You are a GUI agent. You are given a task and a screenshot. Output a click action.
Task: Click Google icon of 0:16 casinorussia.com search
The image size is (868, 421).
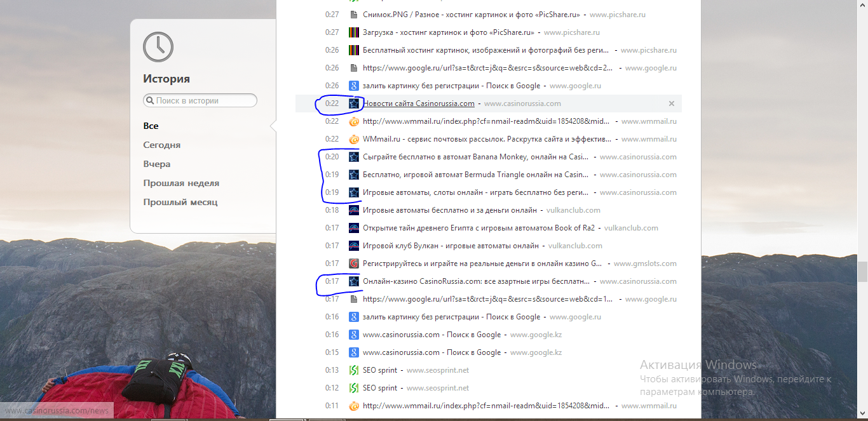pyautogui.click(x=354, y=335)
